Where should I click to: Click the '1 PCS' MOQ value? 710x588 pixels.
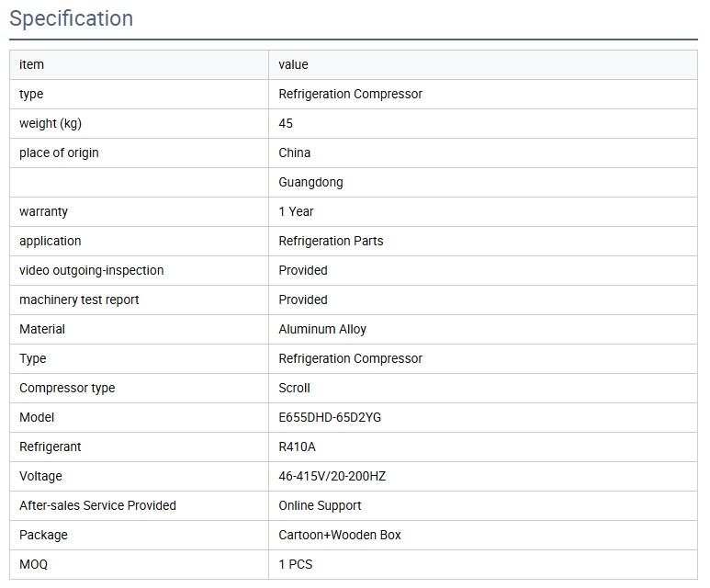click(295, 564)
